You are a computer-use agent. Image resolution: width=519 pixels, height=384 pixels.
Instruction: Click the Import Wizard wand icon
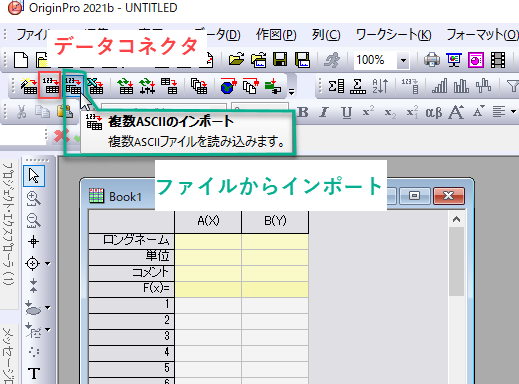click(29, 86)
